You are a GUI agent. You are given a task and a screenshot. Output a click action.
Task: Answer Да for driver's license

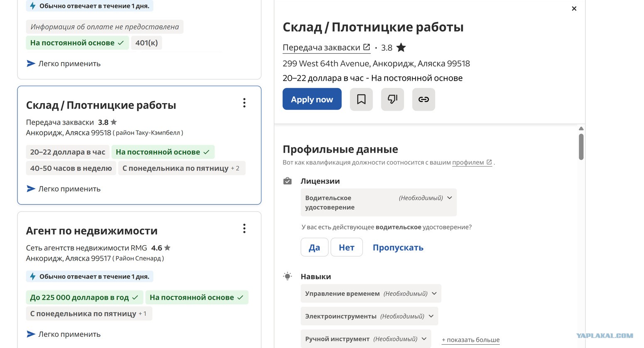coord(315,247)
